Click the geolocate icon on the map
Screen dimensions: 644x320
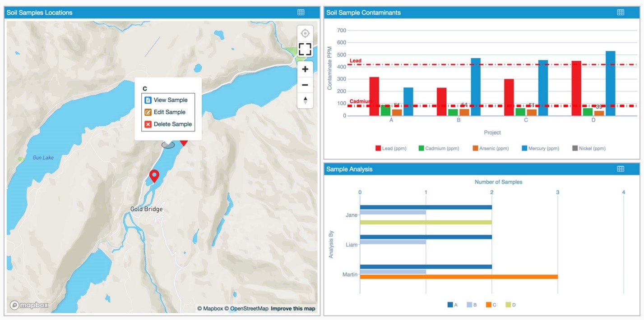tap(305, 34)
